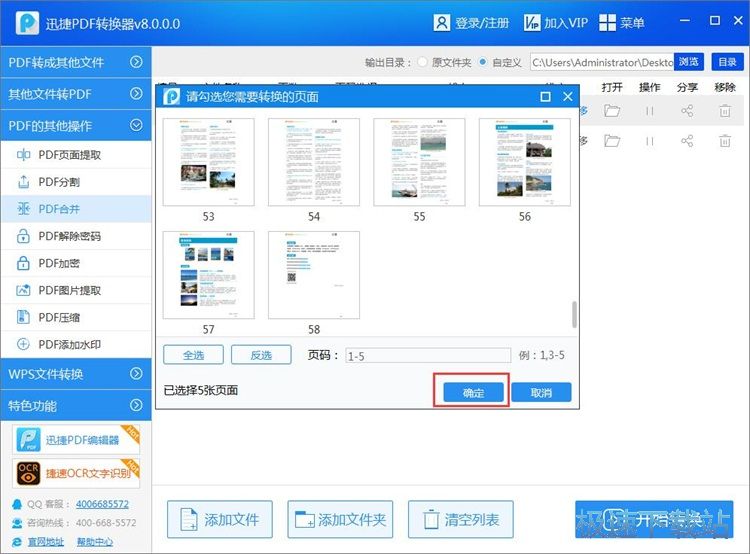Share icon in first file row
Screen dimensions: 750x554
tap(687, 111)
